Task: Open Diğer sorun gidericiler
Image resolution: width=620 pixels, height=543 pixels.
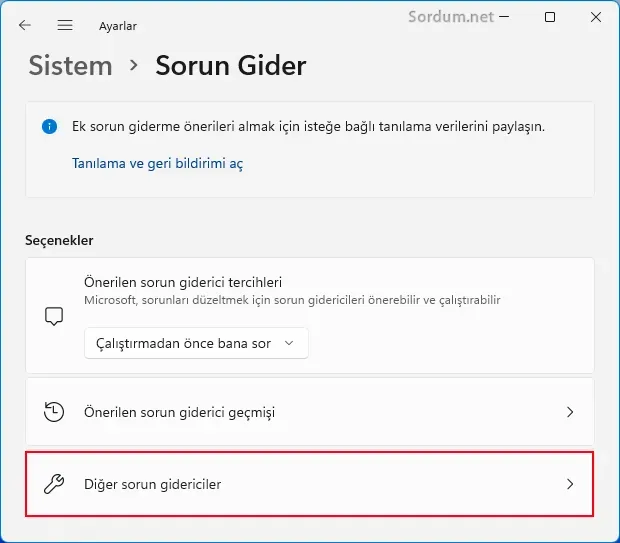Action: coord(310,484)
